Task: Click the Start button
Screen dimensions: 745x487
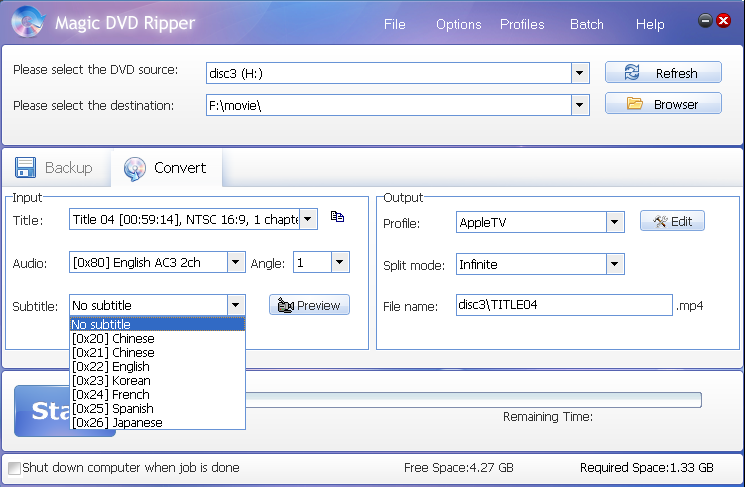Action: point(42,411)
